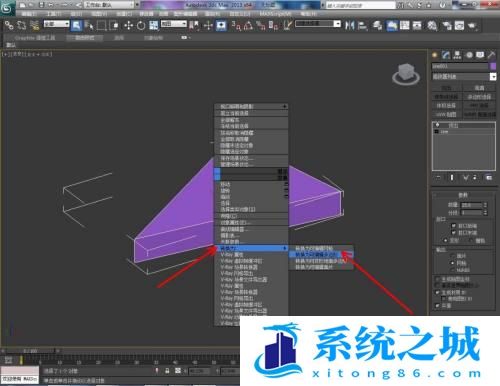Viewport: 500px width, 386px height.
Task: Open the Named Selection Sets dropdown
Action: point(337,24)
